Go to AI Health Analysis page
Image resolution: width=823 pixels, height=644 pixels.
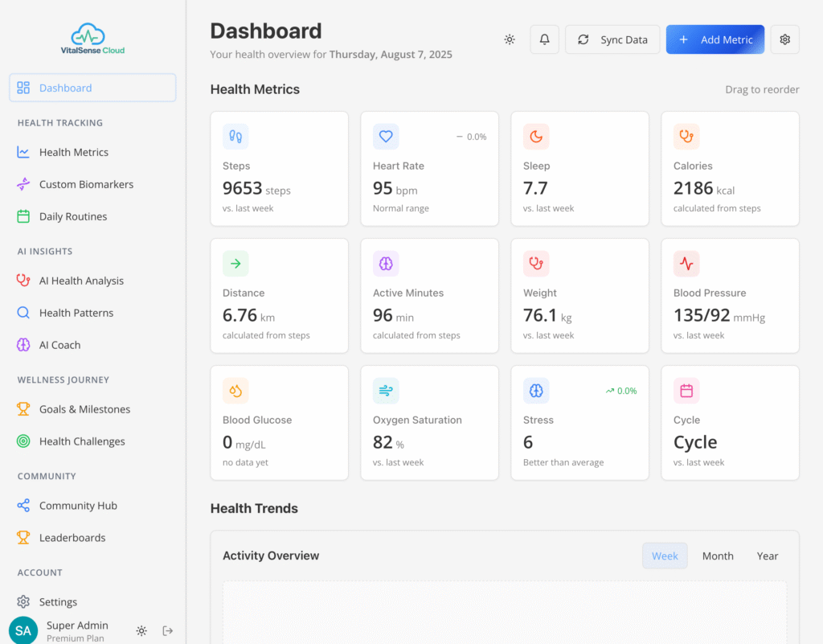pos(81,281)
